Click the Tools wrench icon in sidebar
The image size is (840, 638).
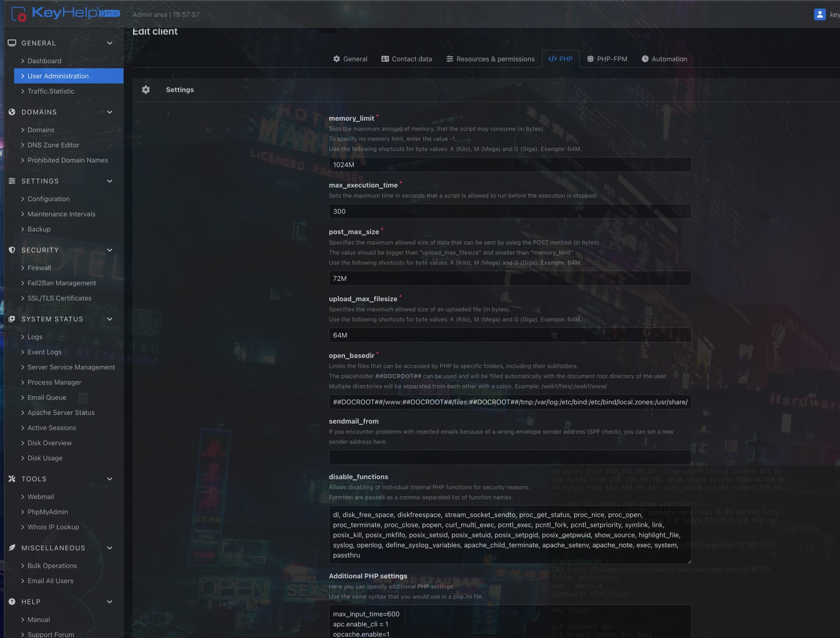[12, 479]
